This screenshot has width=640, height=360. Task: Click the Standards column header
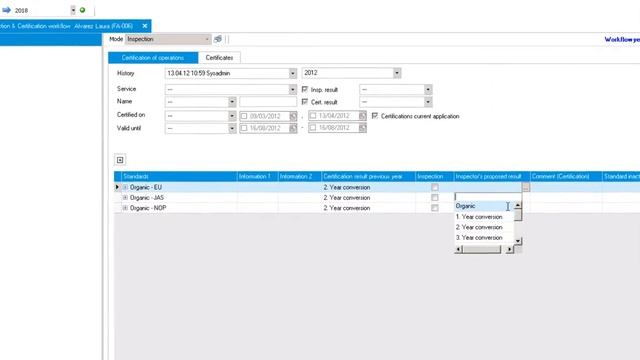(x=179, y=176)
